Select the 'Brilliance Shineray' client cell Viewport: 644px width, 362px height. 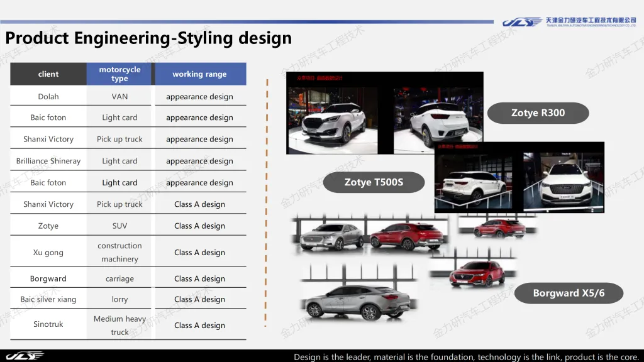[48, 161]
